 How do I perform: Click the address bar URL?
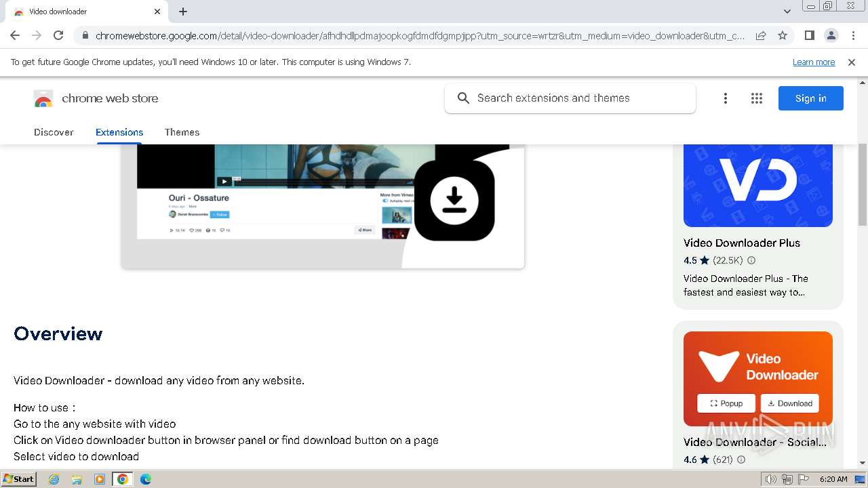click(x=420, y=35)
